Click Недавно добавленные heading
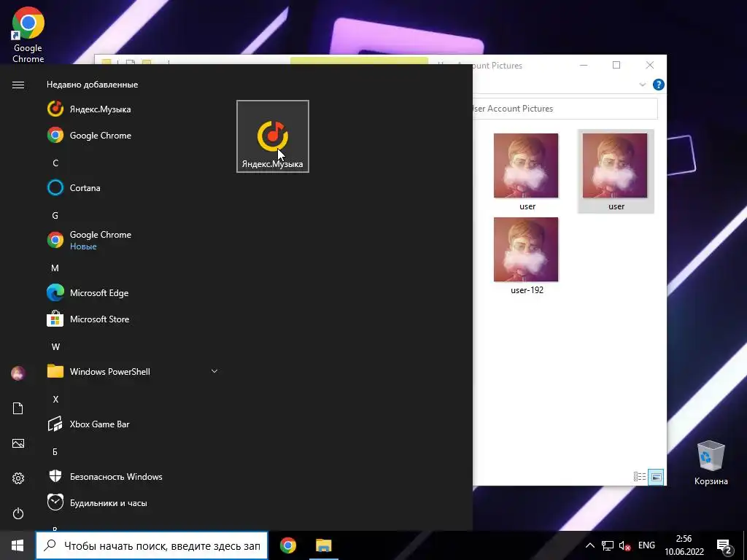This screenshot has width=747, height=560. [93, 85]
